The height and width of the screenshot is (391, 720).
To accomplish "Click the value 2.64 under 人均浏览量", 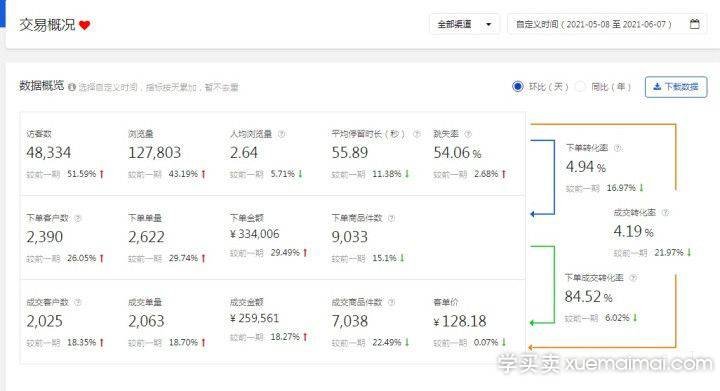I will [x=244, y=153].
